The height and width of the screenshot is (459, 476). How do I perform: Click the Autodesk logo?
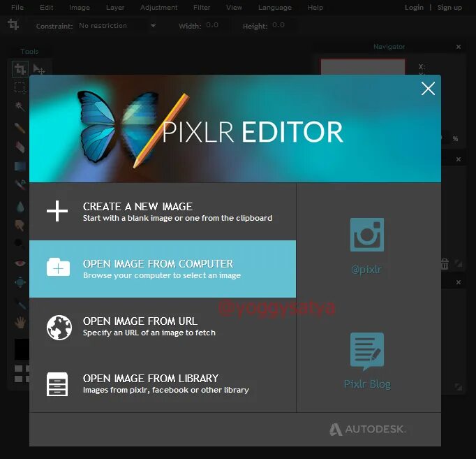pos(368,429)
